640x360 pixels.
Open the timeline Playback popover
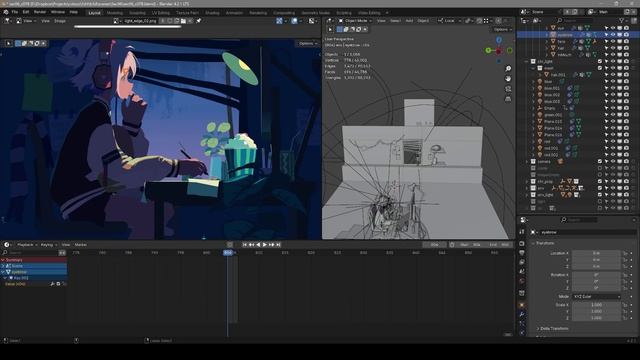click(x=27, y=245)
